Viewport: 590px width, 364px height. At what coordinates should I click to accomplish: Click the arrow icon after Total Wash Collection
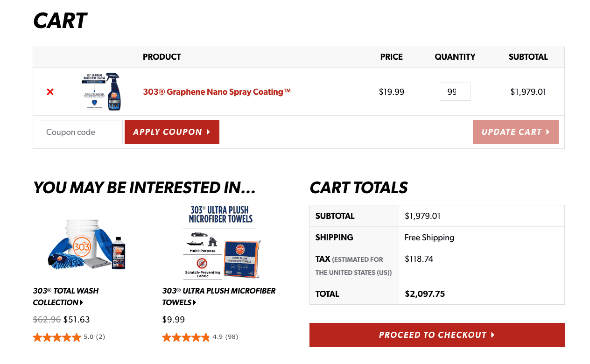click(82, 302)
